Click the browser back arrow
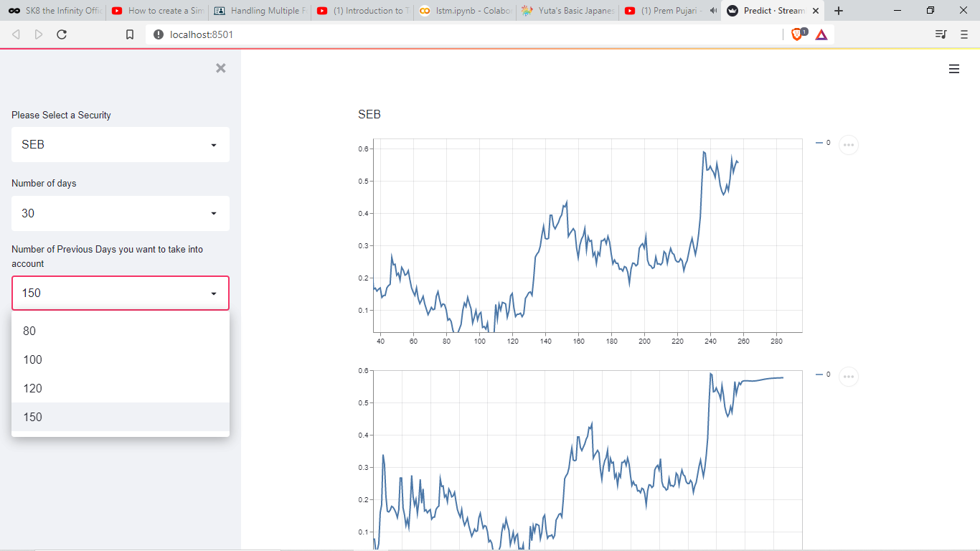This screenshot has height=551, width=980. click(x=17, y=34)
